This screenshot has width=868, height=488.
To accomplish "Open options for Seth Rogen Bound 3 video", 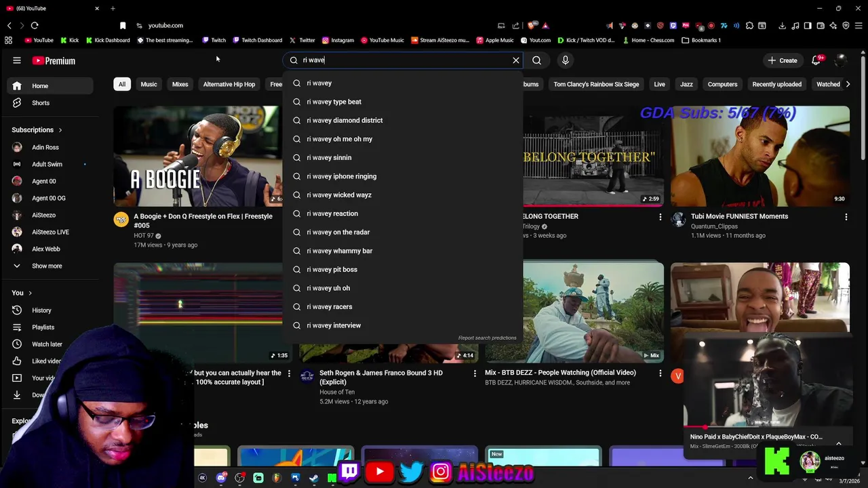I will pos(475,373).
